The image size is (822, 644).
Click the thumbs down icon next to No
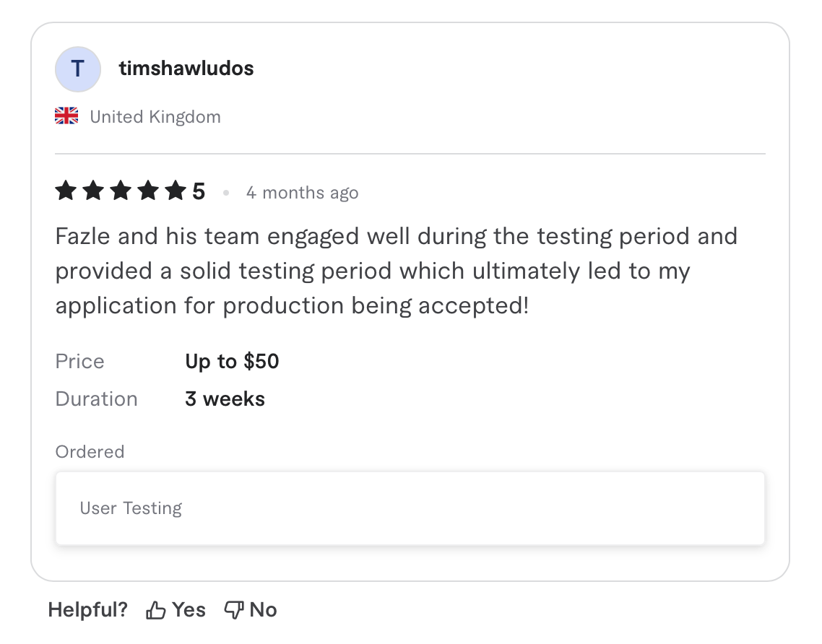[x=233, y=609]
